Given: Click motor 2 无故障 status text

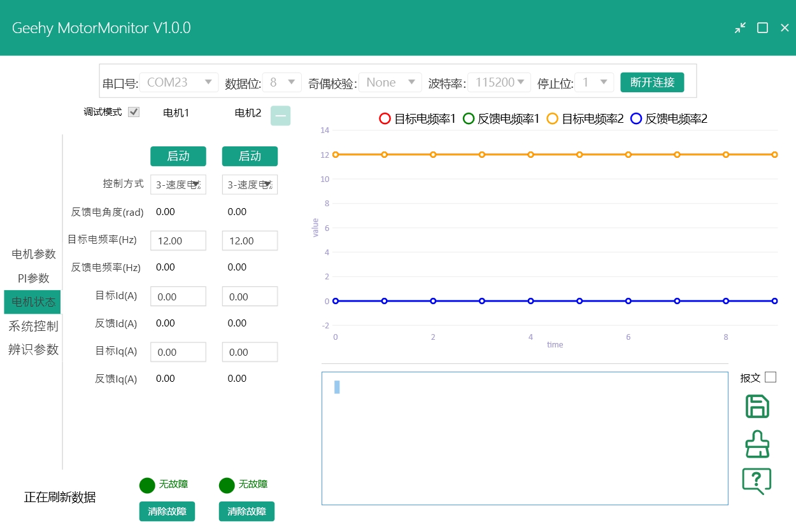Looking at the screenshot, I should 253,484.
